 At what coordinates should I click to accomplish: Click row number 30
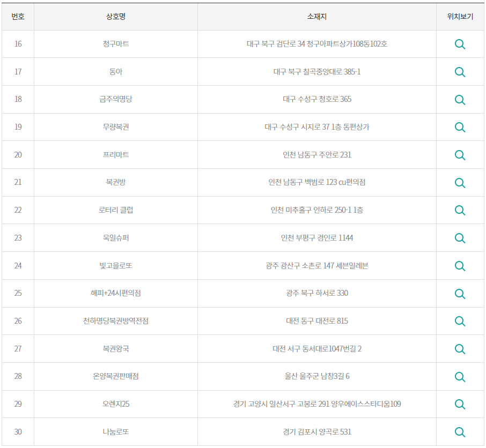[18, 431]
